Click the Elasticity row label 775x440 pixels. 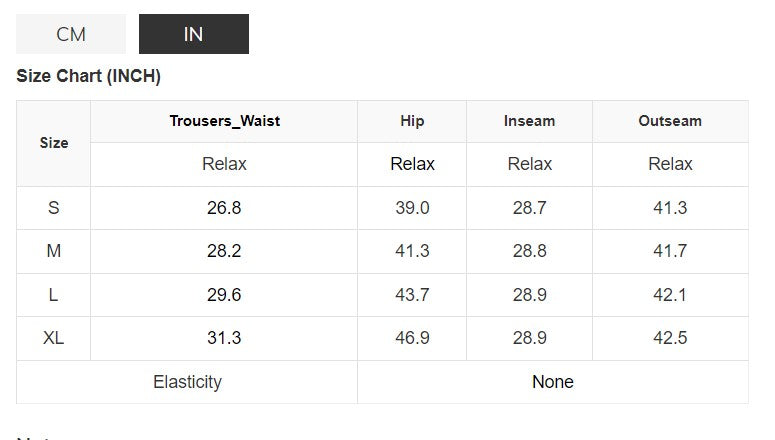click(187, 382)
